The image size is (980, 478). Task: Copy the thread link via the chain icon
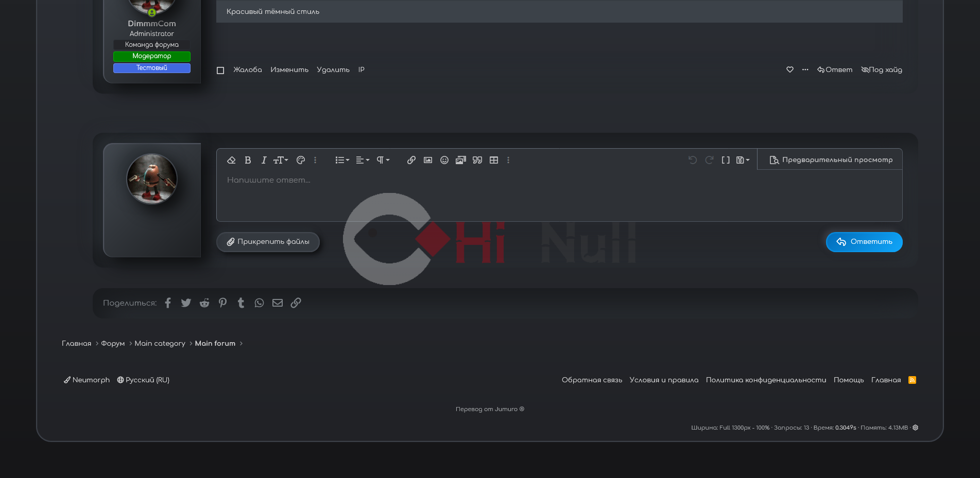(296, 303)
